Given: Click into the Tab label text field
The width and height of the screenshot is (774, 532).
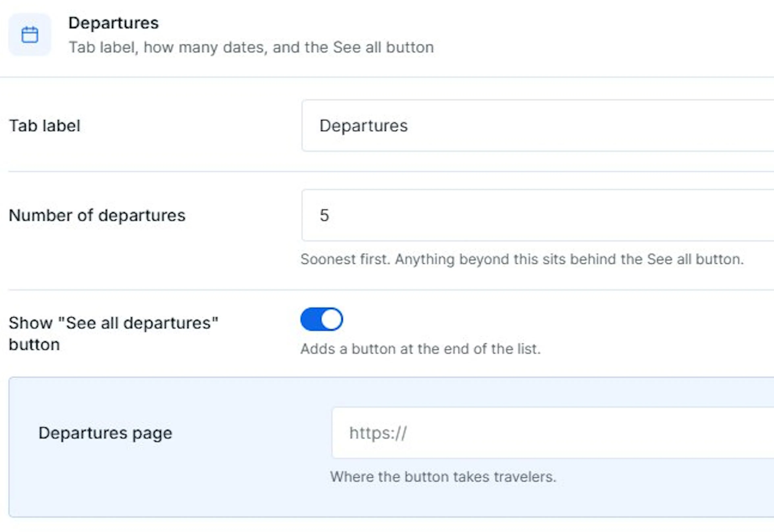Looking at the screenshot, I should coord(538,126).
